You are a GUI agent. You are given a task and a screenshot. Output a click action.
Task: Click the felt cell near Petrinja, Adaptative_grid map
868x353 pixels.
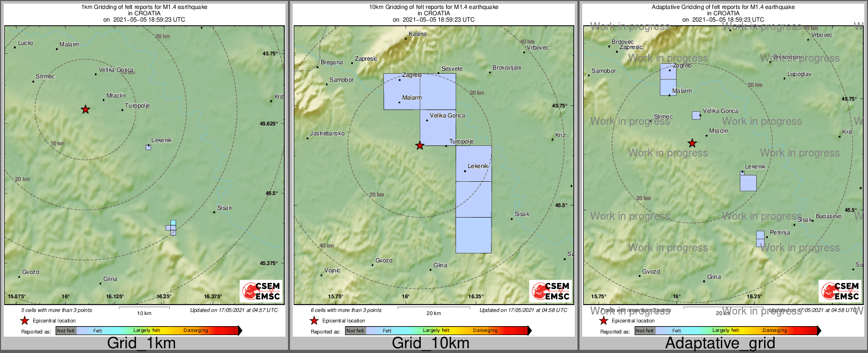pyautogui.click(x=760, y=239)
